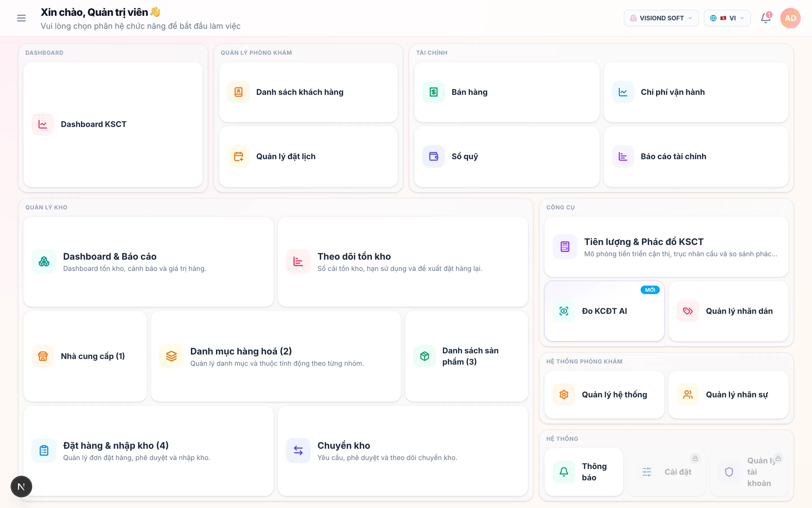Click the lock icon on Cài đặt
Viewport: 812px width, 508px height.
tap(695, 458)
